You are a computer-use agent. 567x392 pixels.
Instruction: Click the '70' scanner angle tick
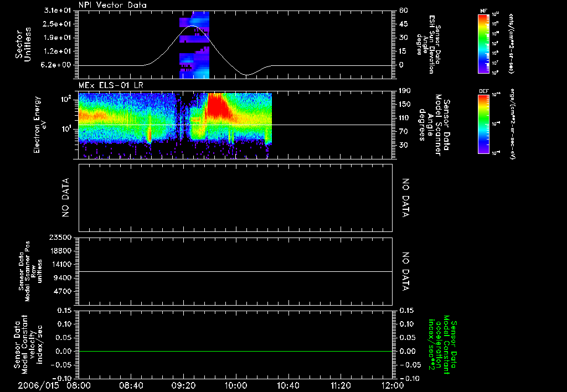coord(404,131)
